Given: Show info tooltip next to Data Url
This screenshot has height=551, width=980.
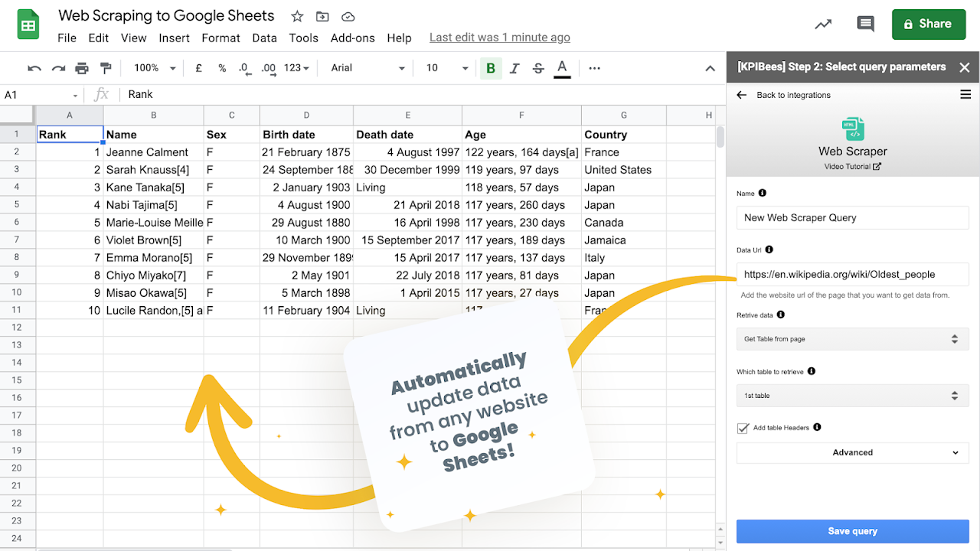Looking at the screenshot, I should 769,249.
